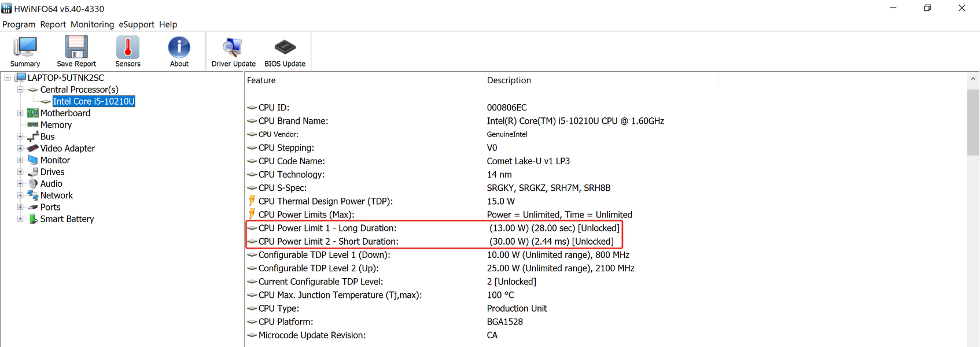Open the Program menu
This screenshot has width=980, height=347.
(x=19, y=24)
